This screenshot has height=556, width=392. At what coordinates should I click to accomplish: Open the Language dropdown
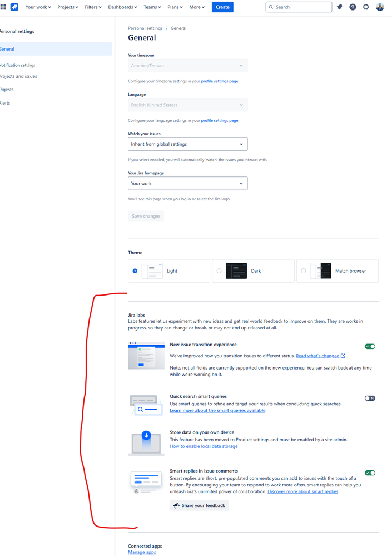(x=188, y=105)
